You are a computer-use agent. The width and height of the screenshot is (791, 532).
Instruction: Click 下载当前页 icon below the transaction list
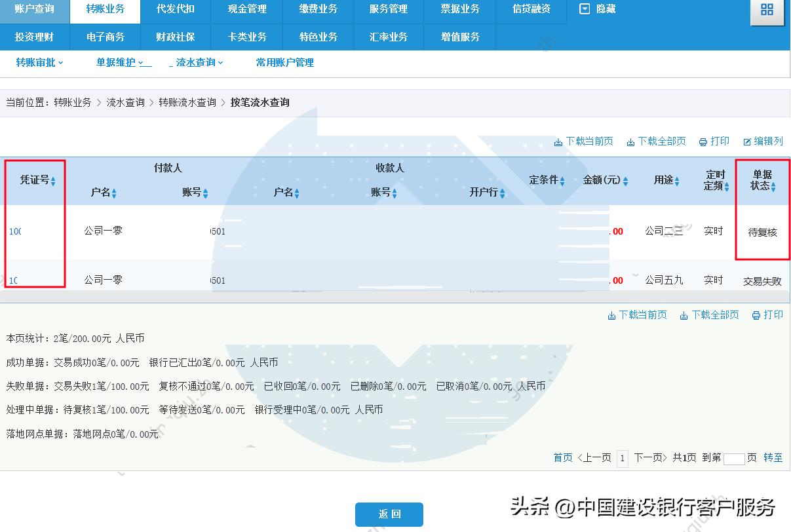(637, 314)
